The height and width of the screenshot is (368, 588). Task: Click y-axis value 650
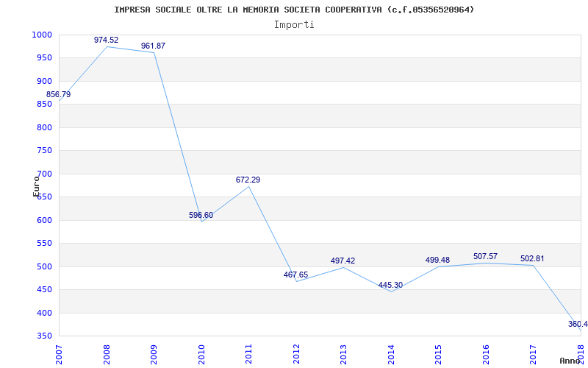pos(44,197)
